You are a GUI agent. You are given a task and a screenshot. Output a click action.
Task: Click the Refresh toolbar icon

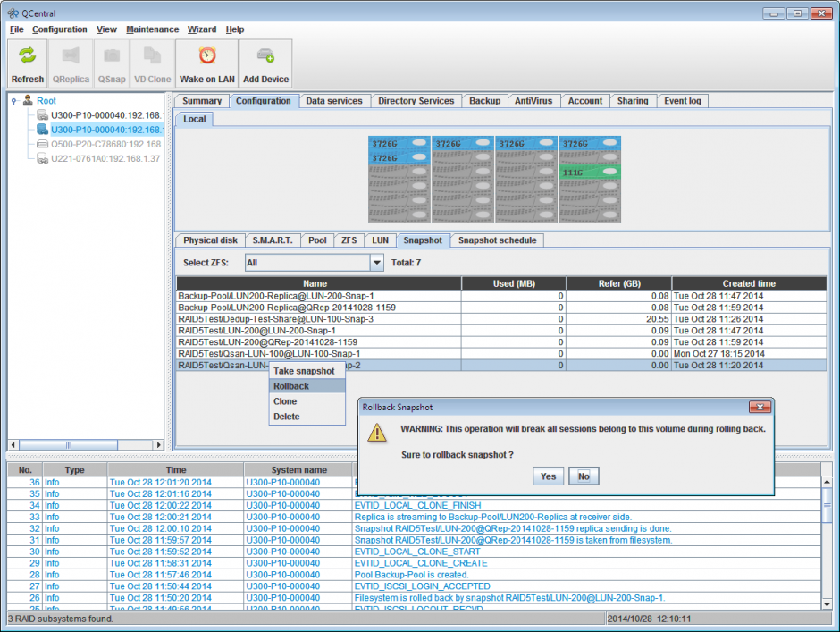[28, 55]
